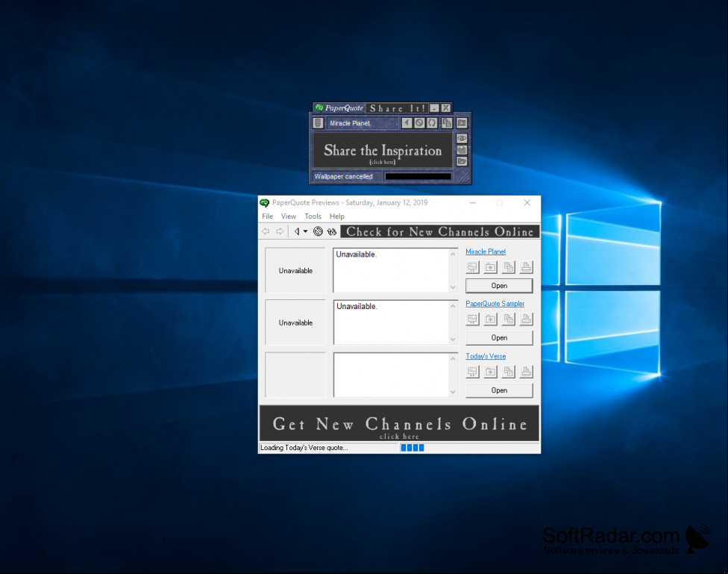Click the empty Today's Verse thumbnail

pyautogui.click(x=295, y=375)
